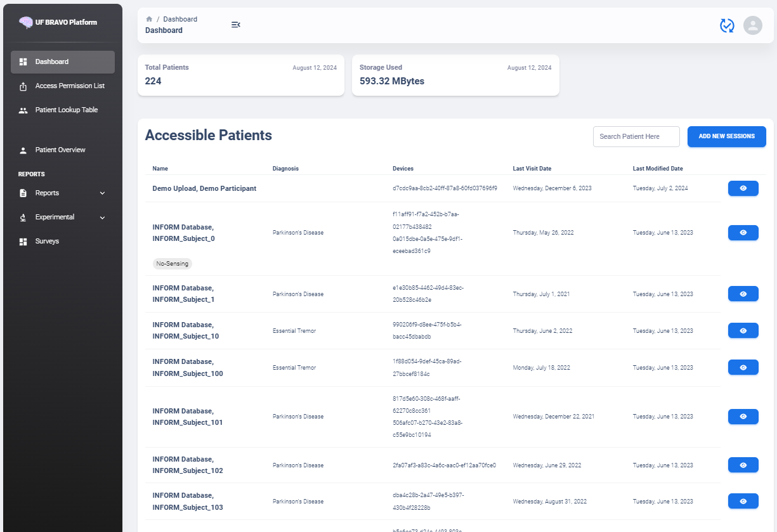The image size is (777, 532).
Task: Click the blue sync refresh icon
Action: tap(727, 25)
